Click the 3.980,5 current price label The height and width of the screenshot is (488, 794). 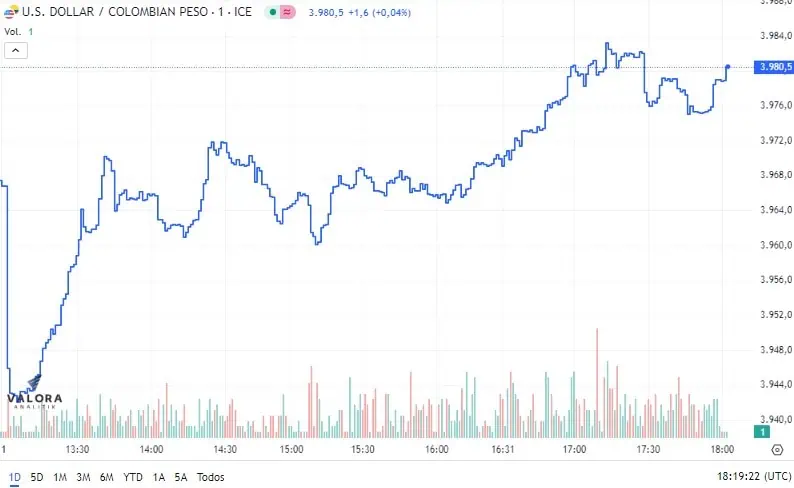pyautogui.click(x=773, y=67)
